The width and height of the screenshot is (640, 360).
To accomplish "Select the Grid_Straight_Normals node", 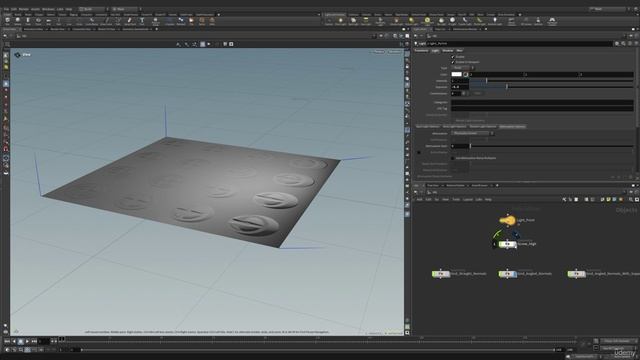I will 441,274.
